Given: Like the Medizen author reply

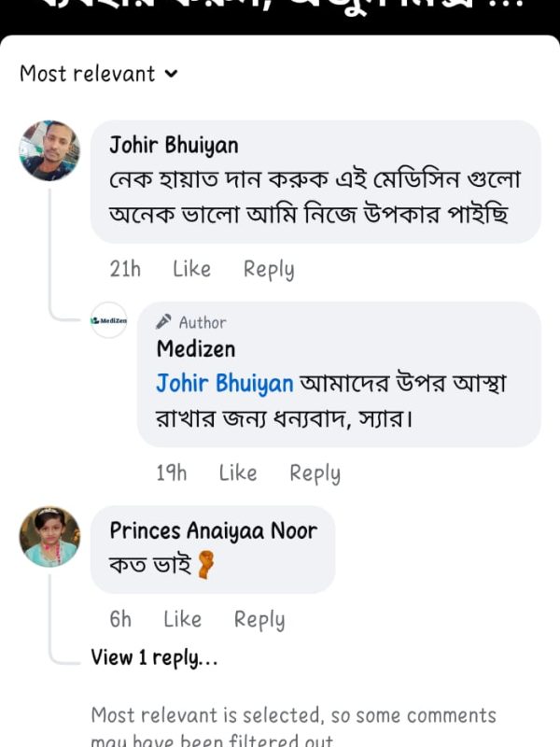Looking at the screenshot, I should click(x=238, y=473).
